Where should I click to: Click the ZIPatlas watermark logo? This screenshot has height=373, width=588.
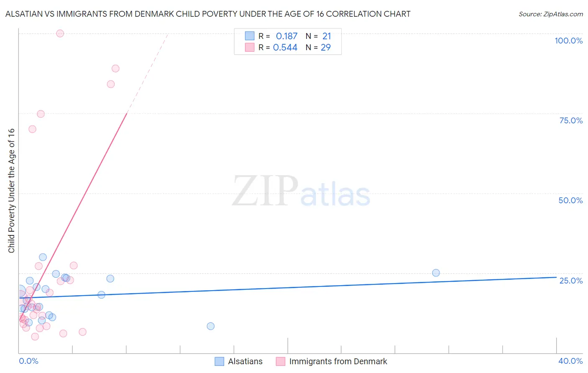[x=301, y=191]
